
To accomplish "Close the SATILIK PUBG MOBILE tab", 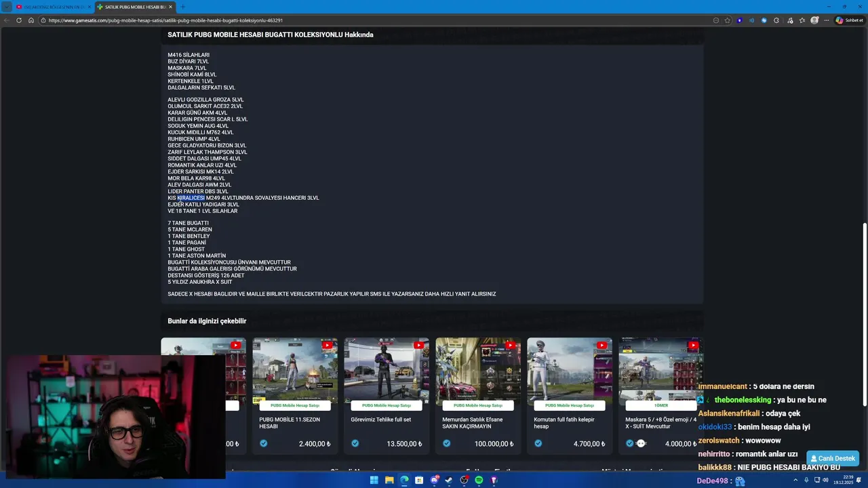I will 170,7.
